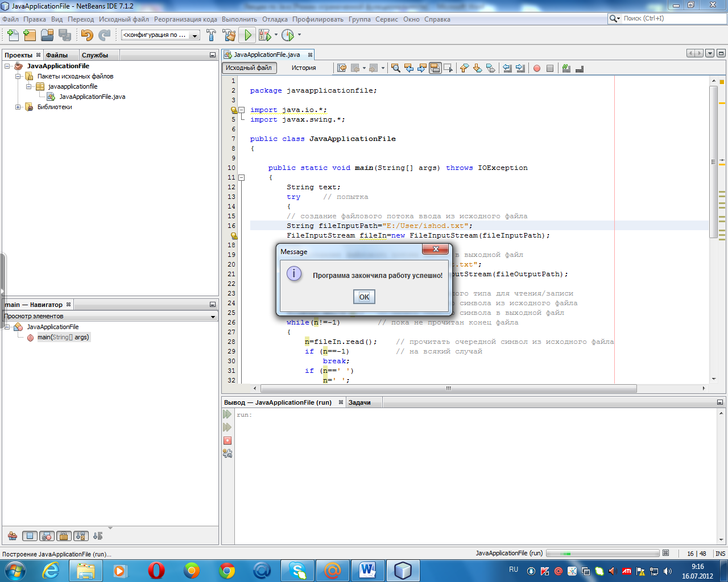Toggle show static members filter in Navigator

tap(47, 536)
